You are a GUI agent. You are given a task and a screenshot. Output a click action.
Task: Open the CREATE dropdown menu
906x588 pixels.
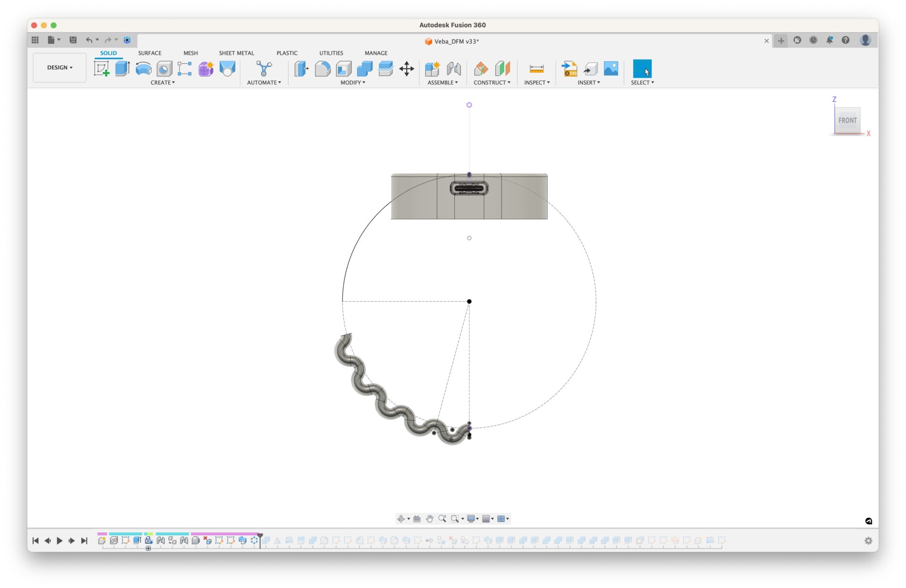pyautogui.click(x=163, y=83)
